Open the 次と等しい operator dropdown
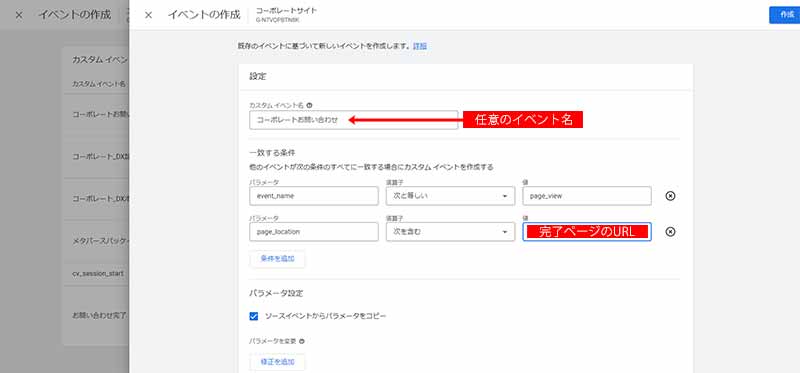The height and width of the screenshot is (373, 800). click(450, 196)
